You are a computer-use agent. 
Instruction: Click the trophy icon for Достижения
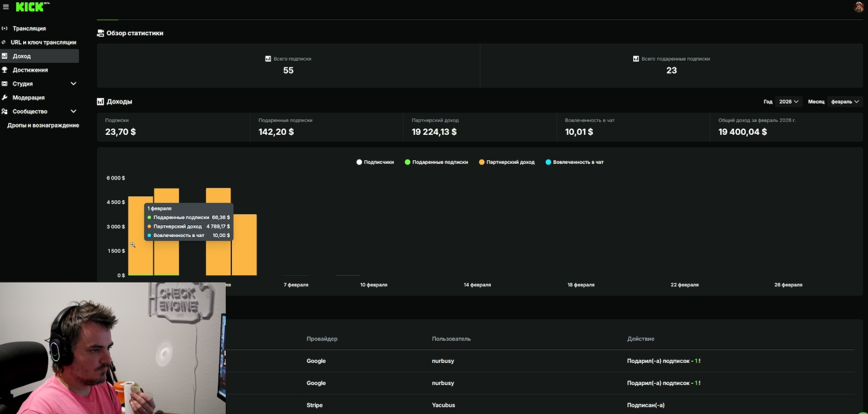[x=4, y=70]
